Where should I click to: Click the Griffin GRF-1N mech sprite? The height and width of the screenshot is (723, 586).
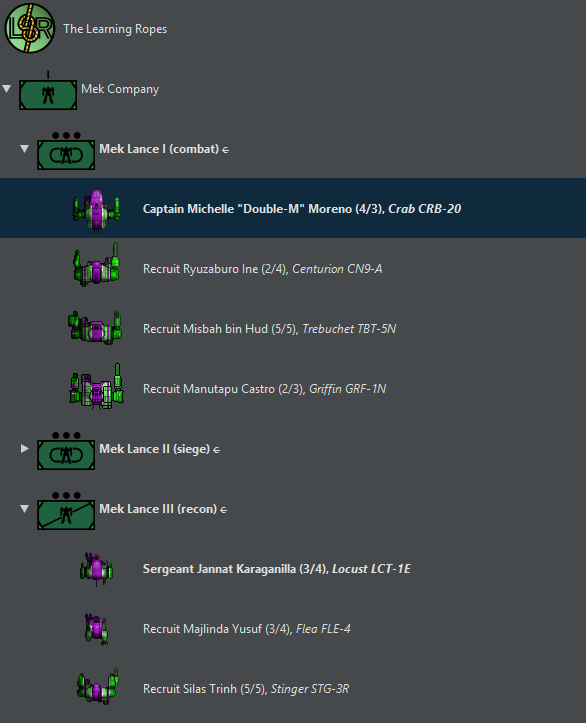(x=96, y=386)
